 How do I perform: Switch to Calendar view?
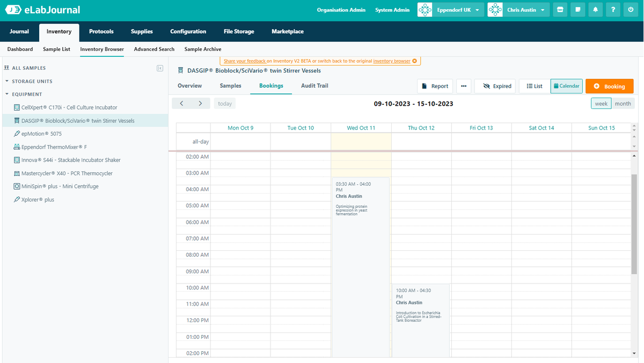coord(567,86)
